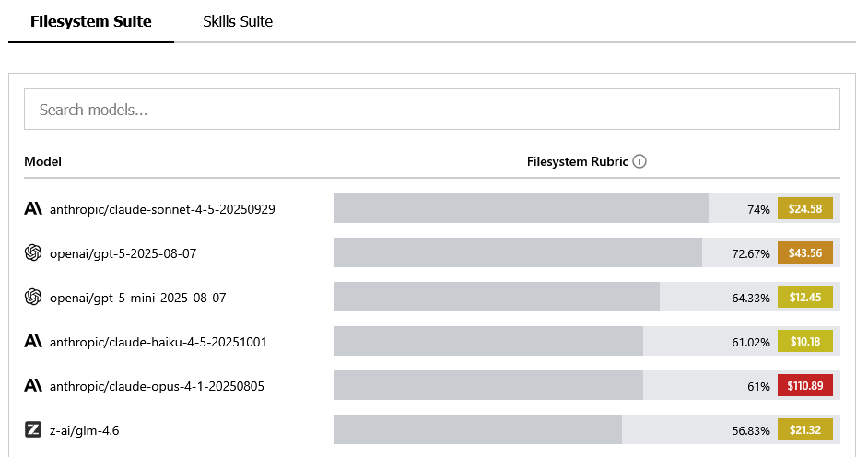Click Anthropic logo beside claude-haiku-4-5-20251001
The width and height of the screenshot is (868, 457).
33,342
